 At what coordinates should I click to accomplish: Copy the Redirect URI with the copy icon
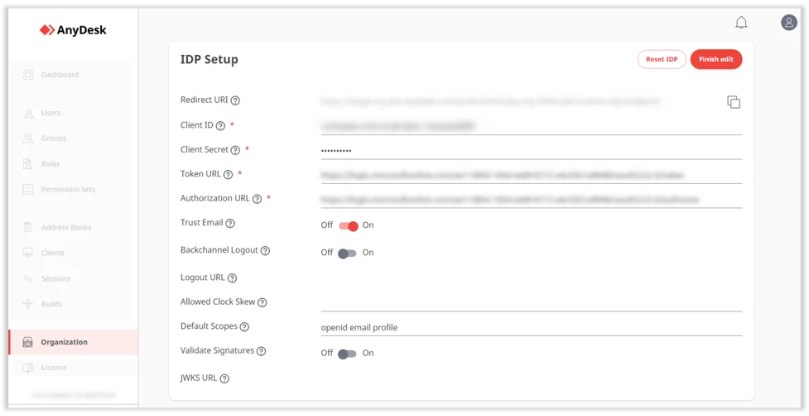click(x=733, y=102)
